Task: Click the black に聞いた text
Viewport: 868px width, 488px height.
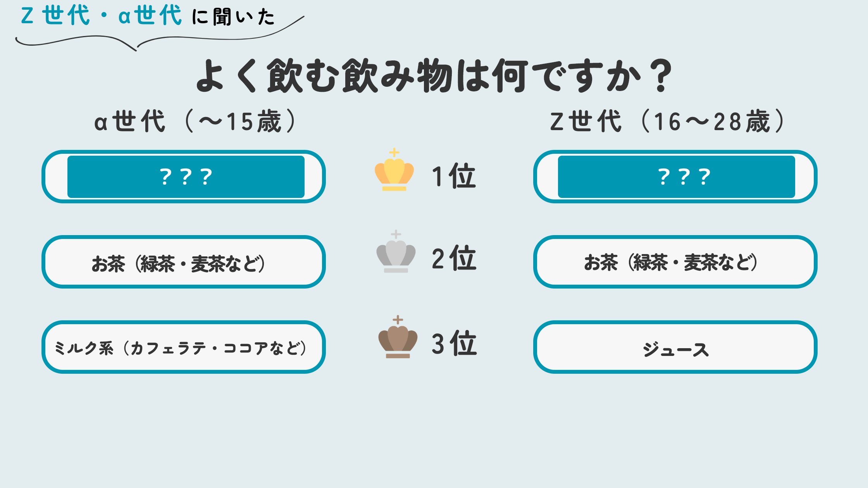Action: click(233, 17)
